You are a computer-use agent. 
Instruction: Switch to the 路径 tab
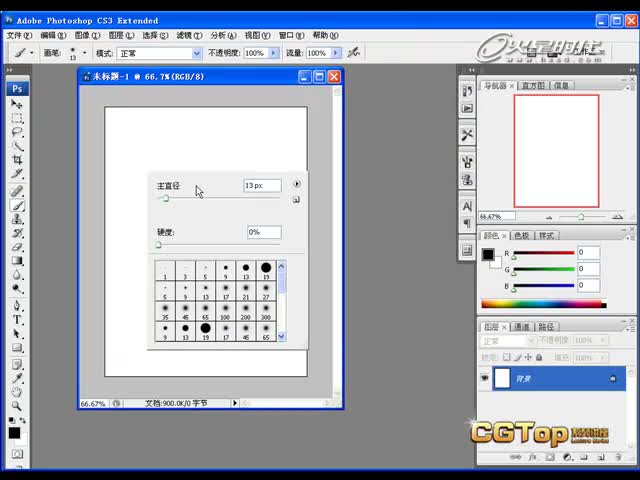(x=546, y=327)
